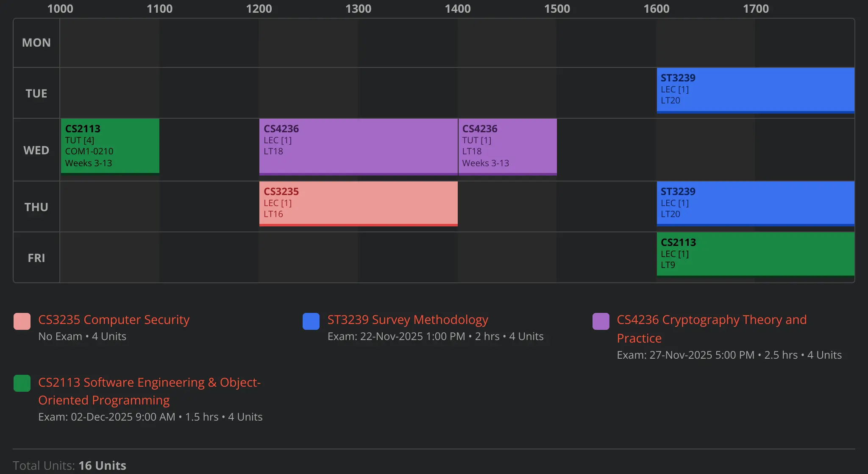
Task: Click the WED day label
Action: [36, 150]
